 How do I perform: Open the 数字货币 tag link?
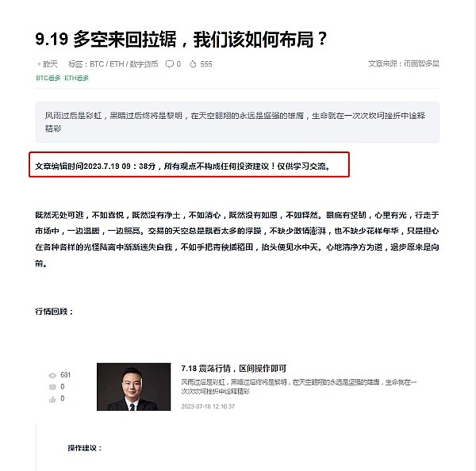144,64
